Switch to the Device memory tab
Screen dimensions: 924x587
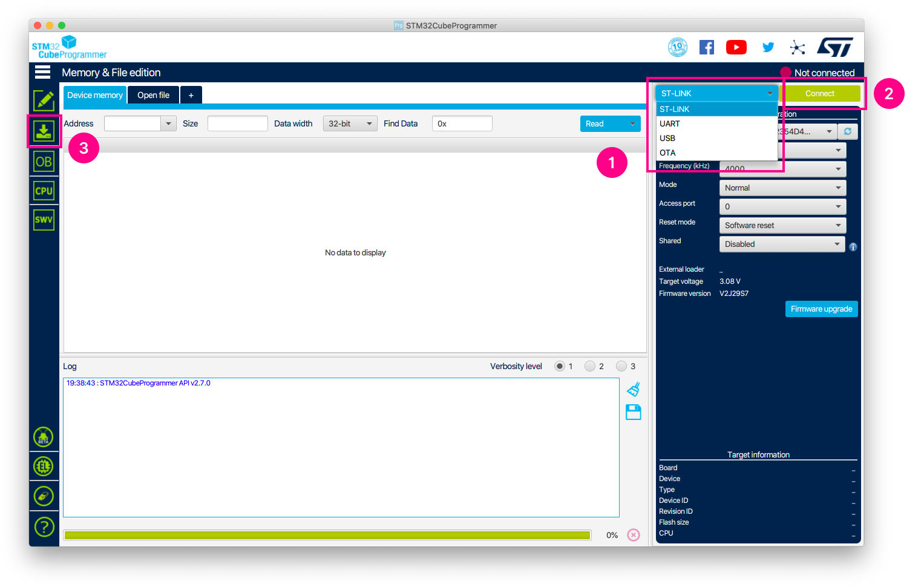tap(95, 95)
